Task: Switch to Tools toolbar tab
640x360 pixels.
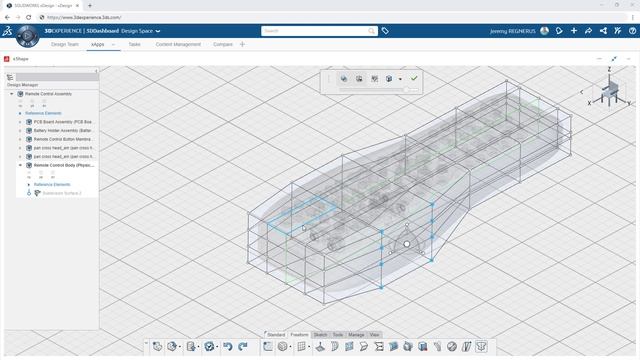Action: [x=338, y=335]
